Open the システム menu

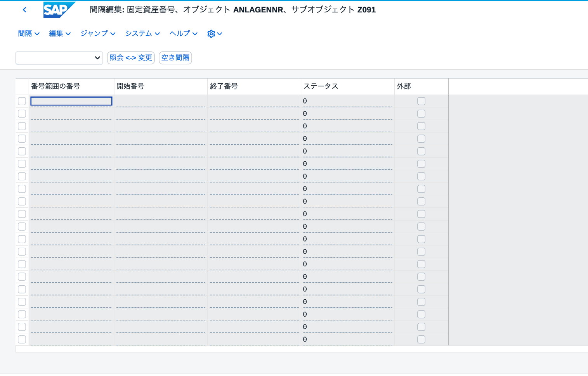pyautogui.click(x=142, y=34)
